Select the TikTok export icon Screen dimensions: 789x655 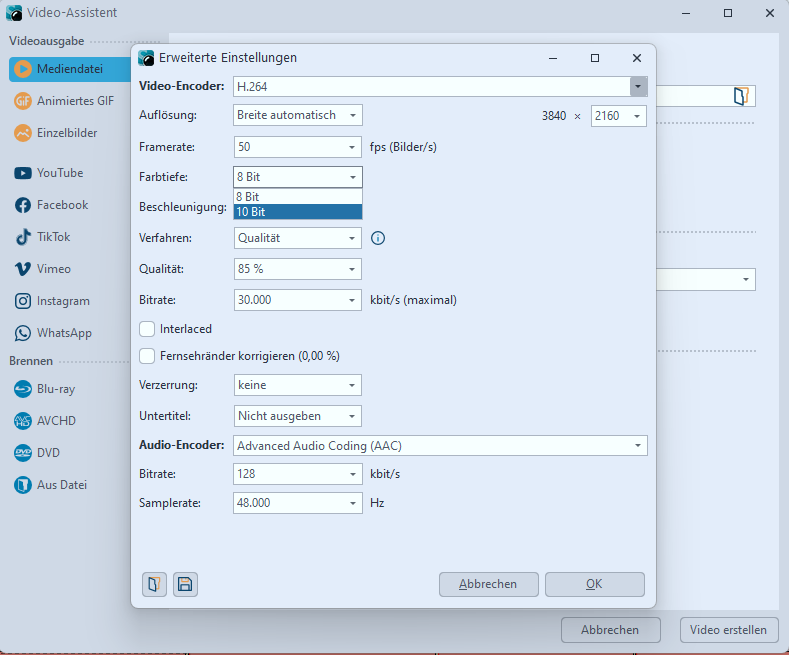(22, 237)
